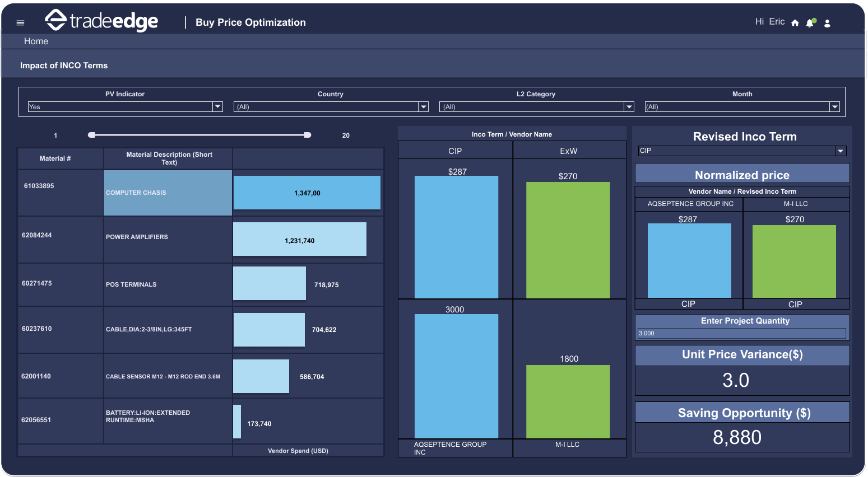Go to the home icon
This screenshot has height=477, width=868.
(x=795, y=23)
